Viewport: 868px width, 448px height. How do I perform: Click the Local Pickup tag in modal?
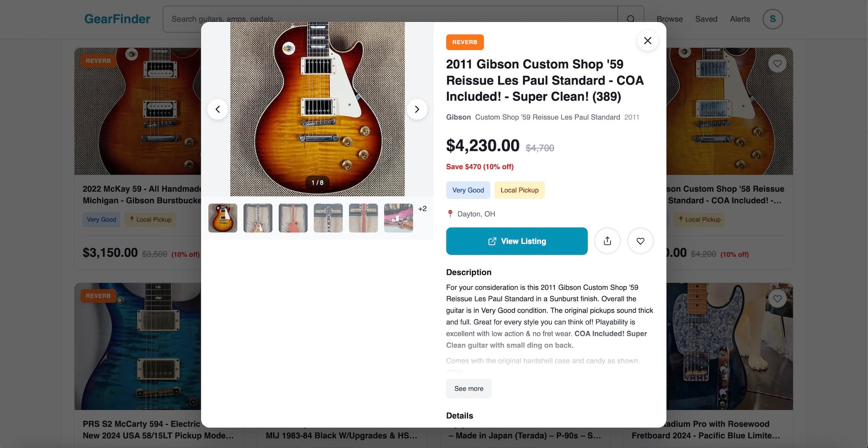click(x=519, y=190)
